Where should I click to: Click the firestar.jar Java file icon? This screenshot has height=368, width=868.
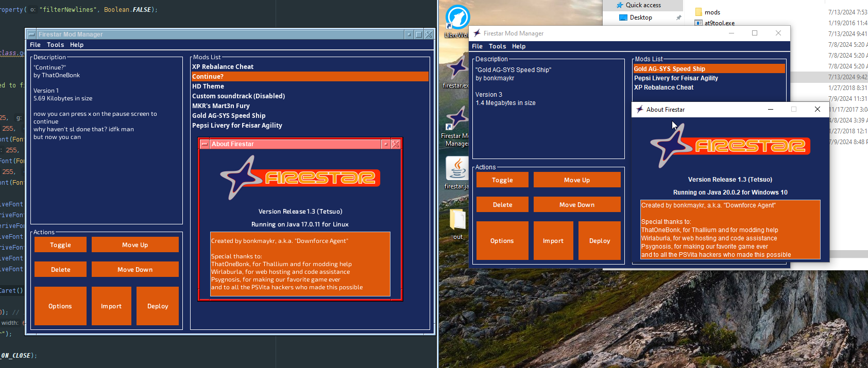[456, 169]
